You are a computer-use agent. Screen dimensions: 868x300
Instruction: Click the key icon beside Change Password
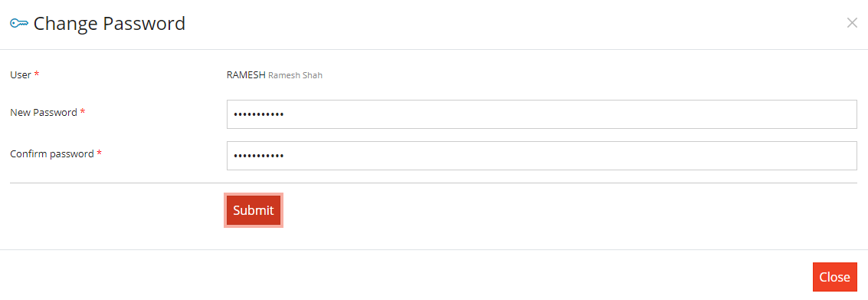pyautogui.click(x=19, y=23)
